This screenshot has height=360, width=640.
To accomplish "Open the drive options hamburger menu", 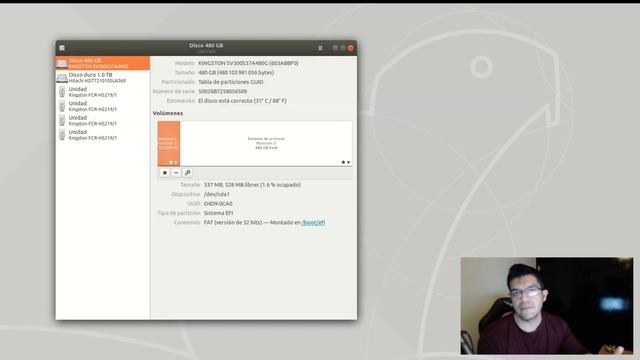I will coord(320,48).
